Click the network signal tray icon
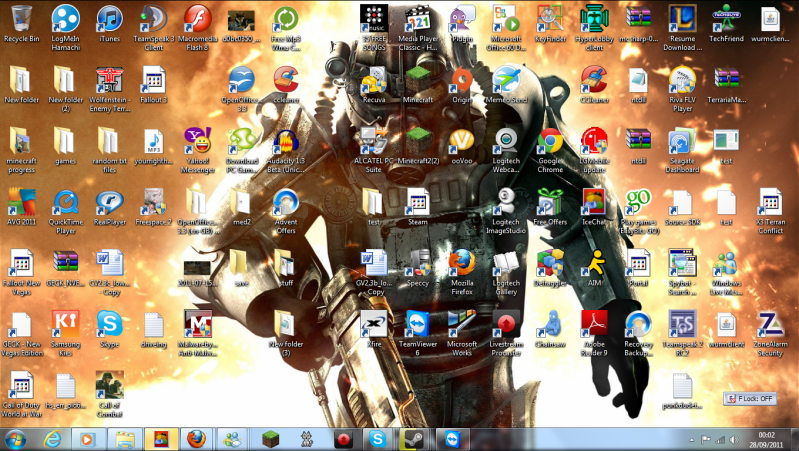 click(x=720, y=439)
